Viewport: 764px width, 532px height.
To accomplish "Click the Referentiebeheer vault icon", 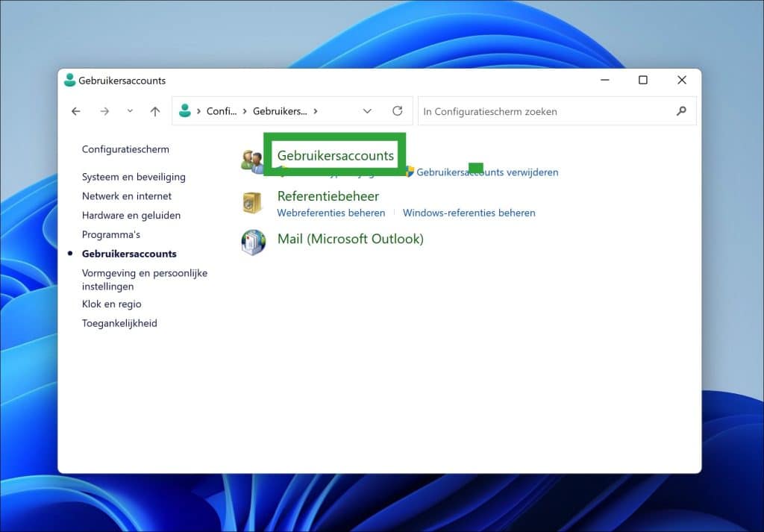I will click(254, 204).
